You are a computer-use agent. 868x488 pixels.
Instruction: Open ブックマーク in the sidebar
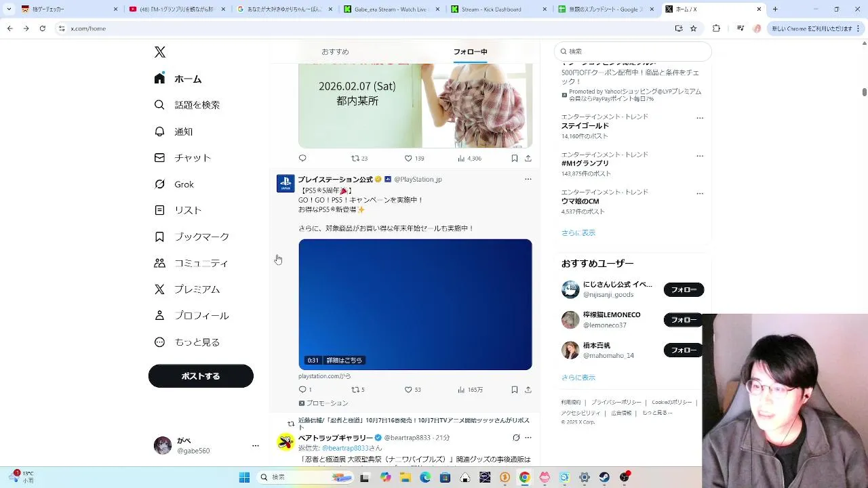(x=191, y=237)
